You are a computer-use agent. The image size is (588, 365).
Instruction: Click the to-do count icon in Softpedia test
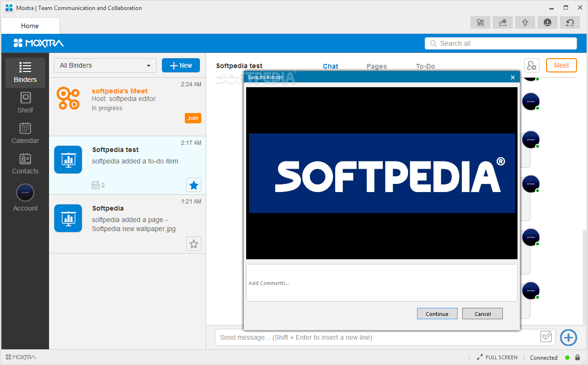[x=96, y=185]
